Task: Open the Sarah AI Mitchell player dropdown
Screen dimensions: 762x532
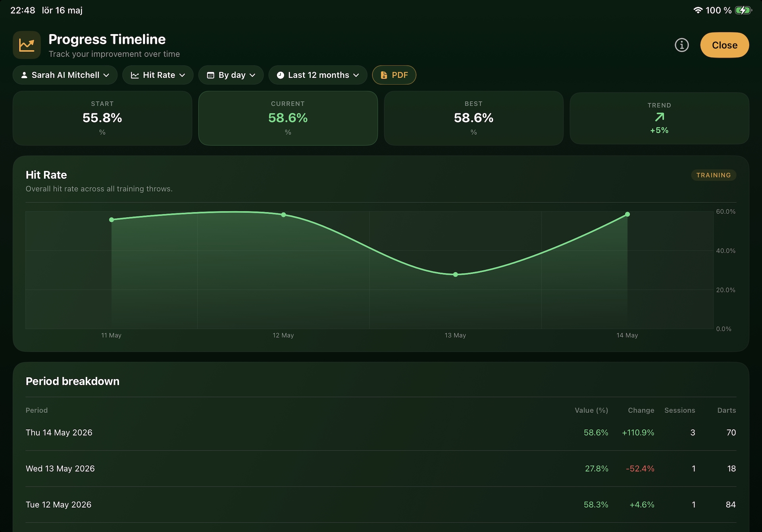Action: click(x=65, y=75)
